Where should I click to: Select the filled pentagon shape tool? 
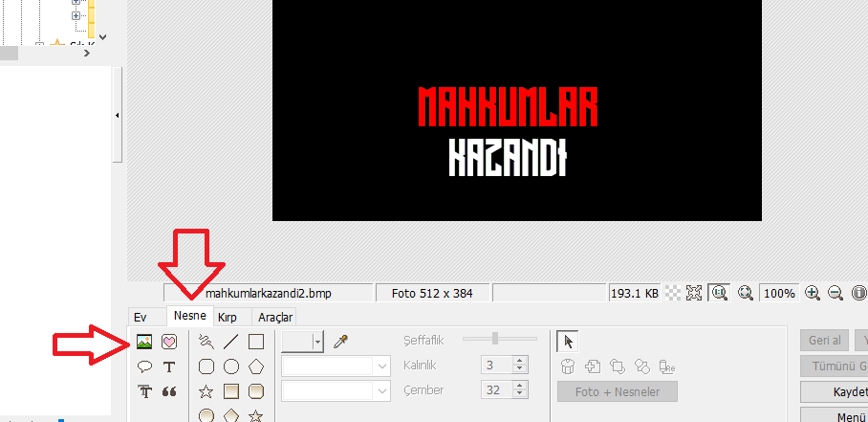pos(230,416)
